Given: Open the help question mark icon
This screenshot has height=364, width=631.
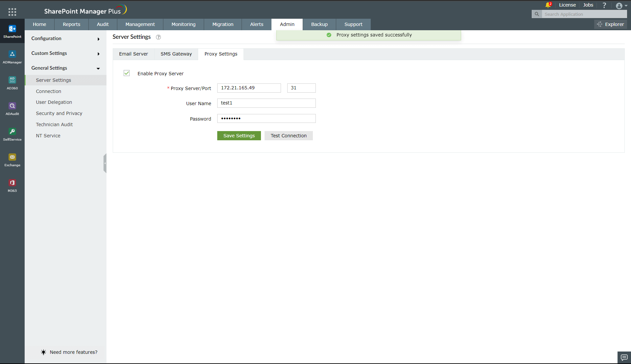Looking at the screenshot, I should pos(604,5).
